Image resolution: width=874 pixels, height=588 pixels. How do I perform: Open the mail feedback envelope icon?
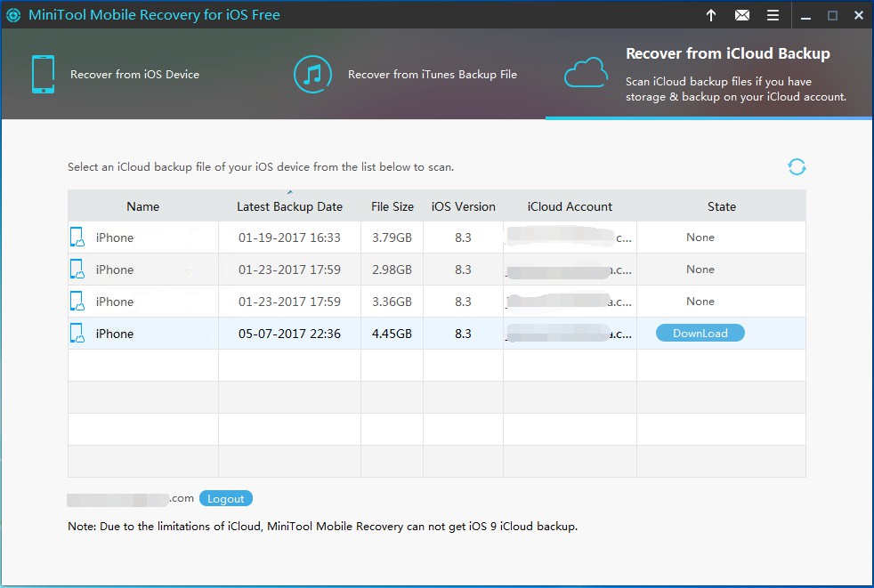(x=742, y=16)
